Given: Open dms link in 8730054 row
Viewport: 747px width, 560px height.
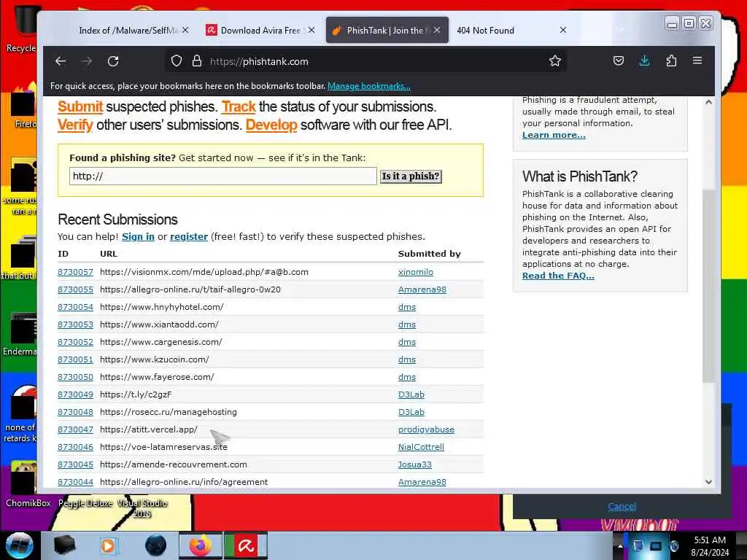Looking at the screenshot, I should tap(407, 307).
